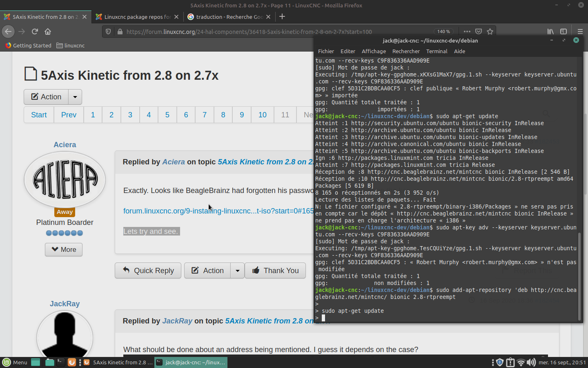Image resolution: width=588 pixels, height=368 pixels.
Task: Open a new browser tab
Action: (282, 17)
